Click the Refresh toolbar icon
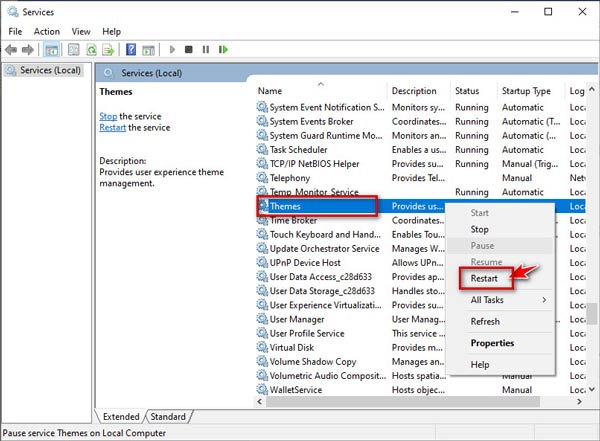The width and height of the screenshot is (600, 441). pyautogui.click(x=91, y=49)
